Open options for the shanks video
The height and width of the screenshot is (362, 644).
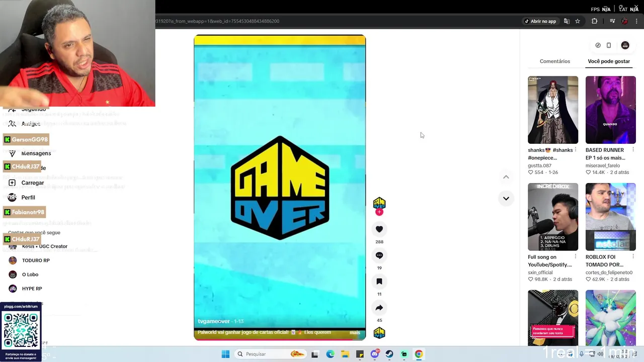click(x=576, y=150)
